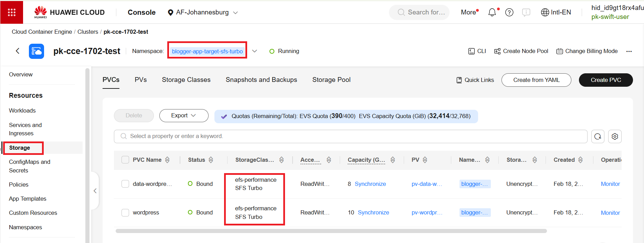Click the cluster icon beside pk-cce-1702-test

pos(36,51)
